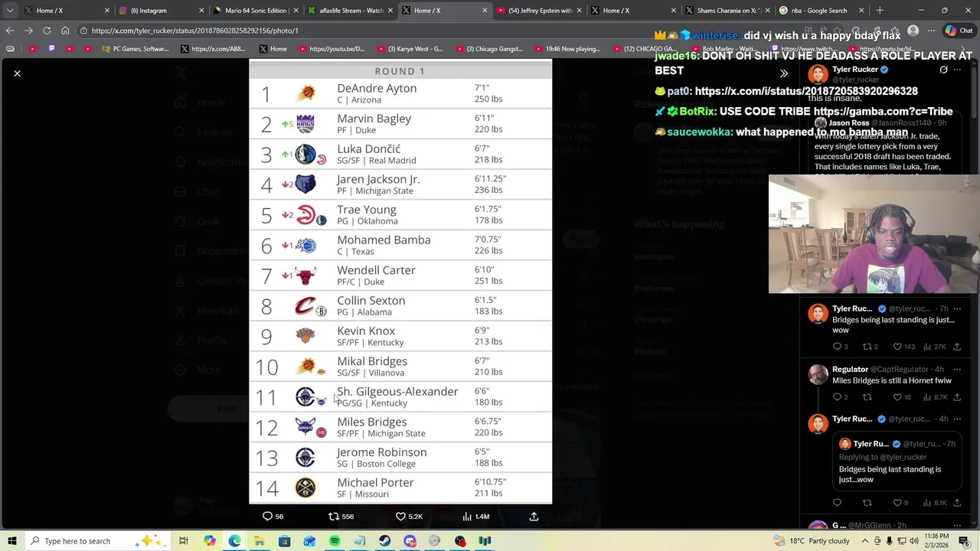Open Tyler Rucker's profile avatar in panel header
980x551 pixels.
point(818,74)
